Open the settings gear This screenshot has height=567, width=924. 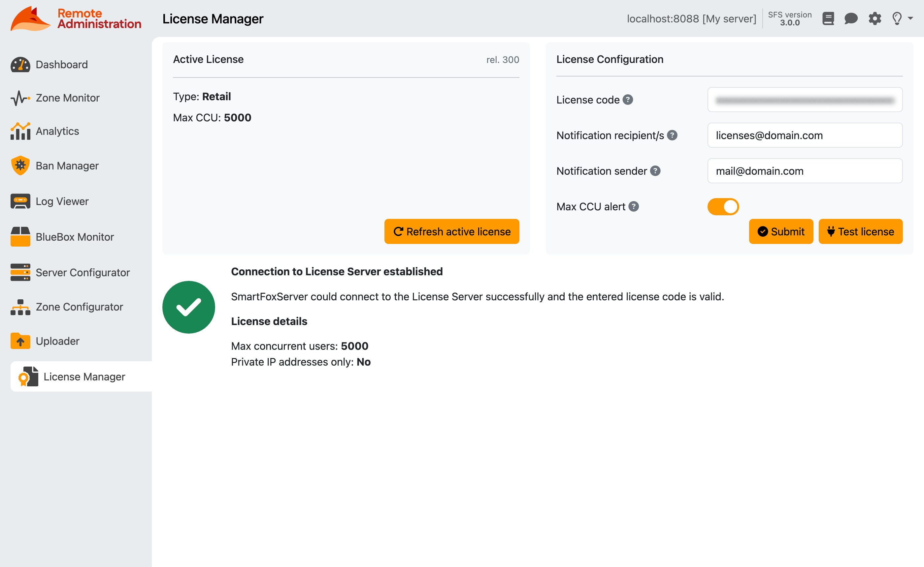874,18
